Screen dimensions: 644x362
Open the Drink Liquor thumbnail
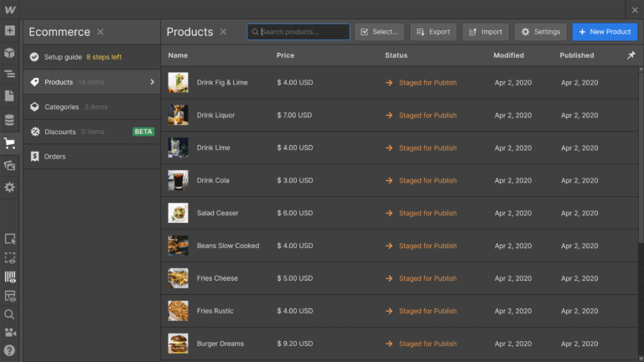178,115
